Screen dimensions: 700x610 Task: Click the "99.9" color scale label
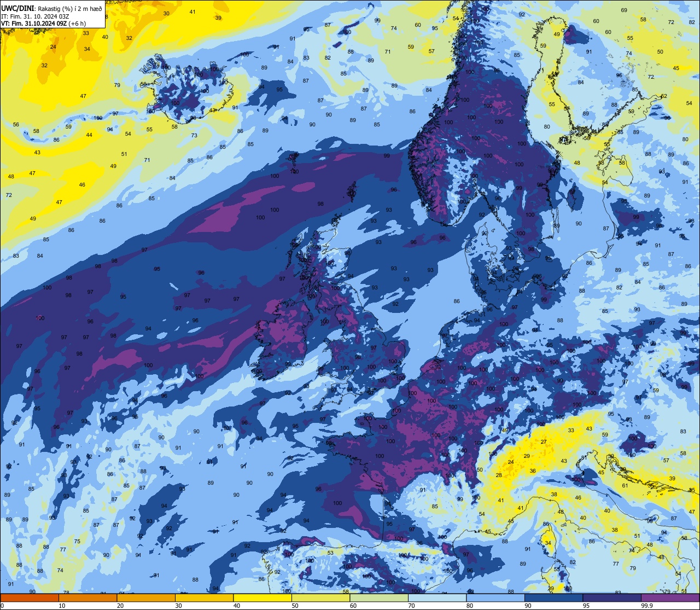tap(647, 606)
